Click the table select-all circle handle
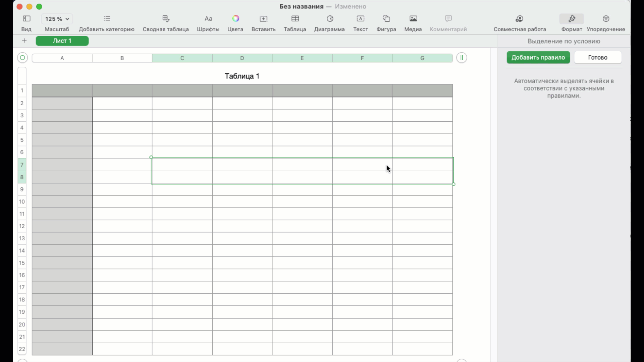The height and width of the screenshot is (362, 644). [x=22, y=58]
